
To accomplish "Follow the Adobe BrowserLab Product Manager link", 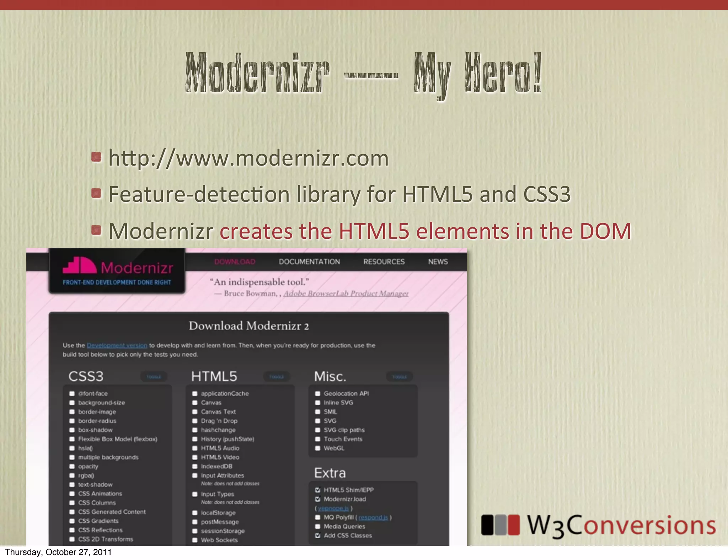I will [x=346, y=294].
